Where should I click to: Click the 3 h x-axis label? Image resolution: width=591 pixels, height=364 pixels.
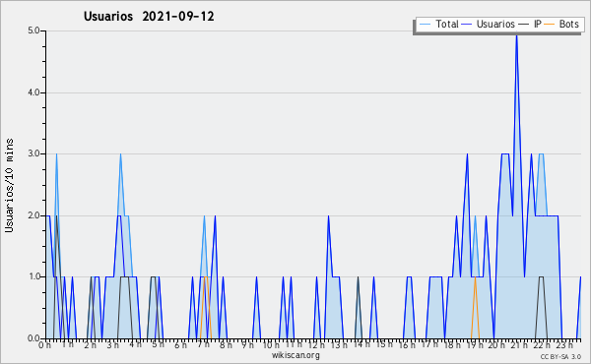tap(112, 344)
